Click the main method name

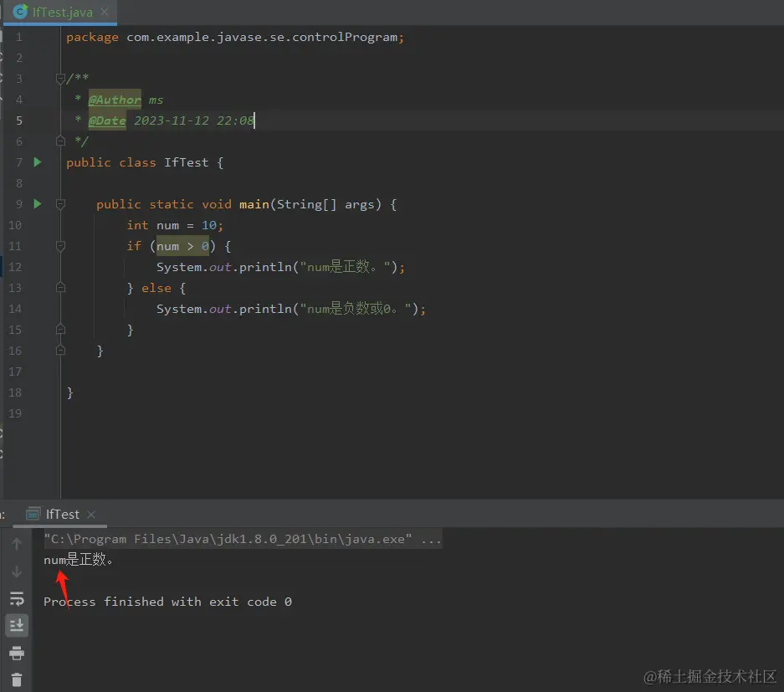254,204
